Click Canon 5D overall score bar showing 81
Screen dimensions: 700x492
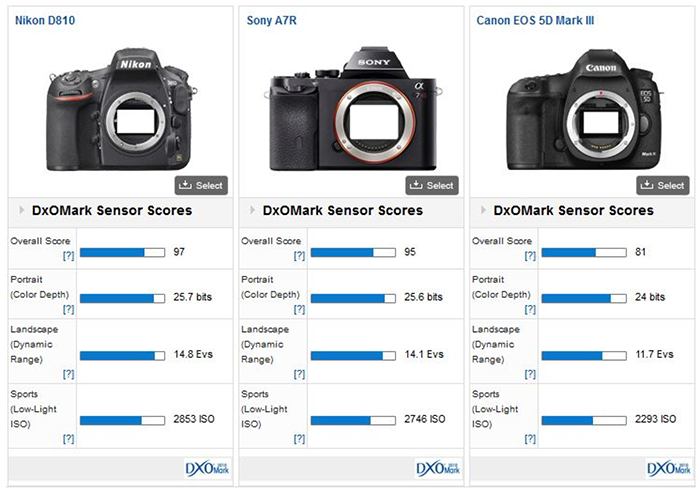(x=584, y=253)
